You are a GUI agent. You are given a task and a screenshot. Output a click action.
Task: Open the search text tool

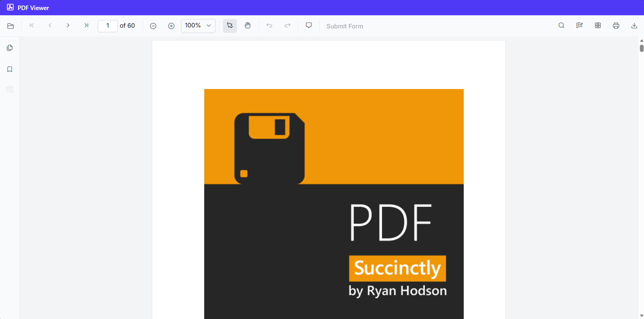click(561, 26)
